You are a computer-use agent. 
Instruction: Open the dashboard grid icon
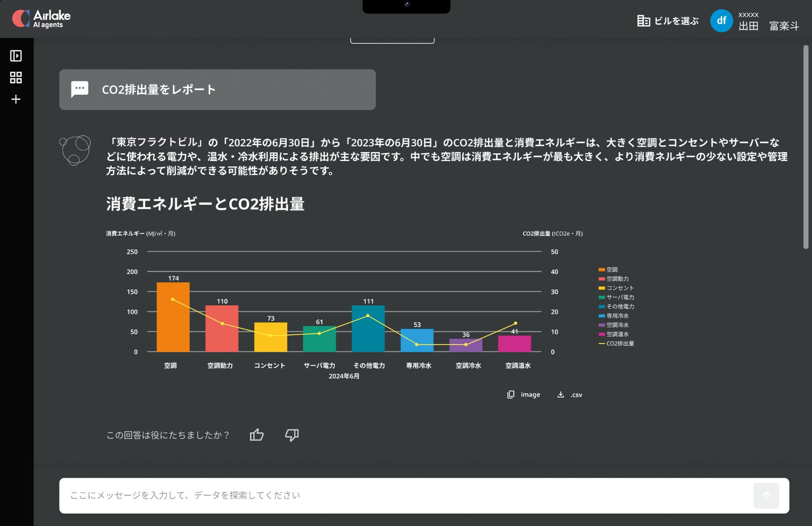pos(16,77)
